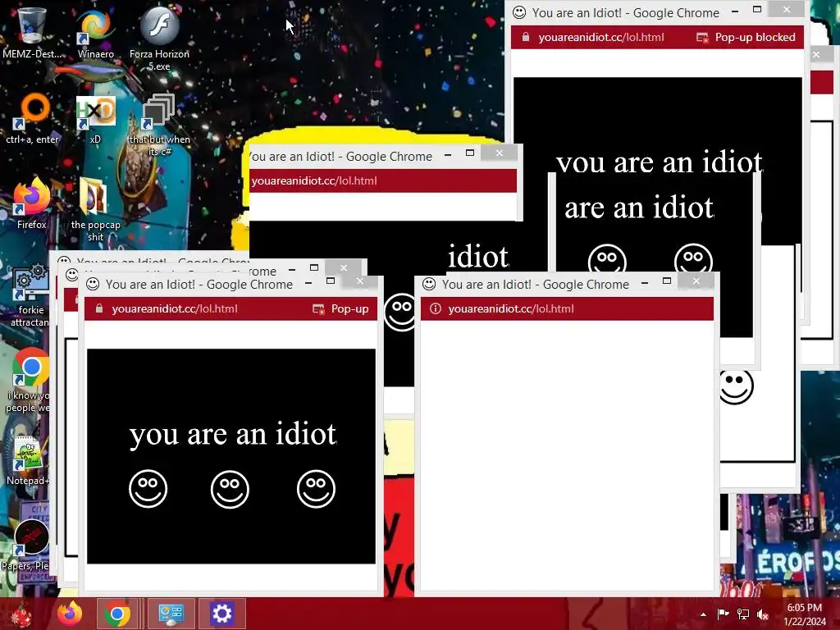
Task: Click URL in bottom-left Chrome window
Action: point(175,308)
